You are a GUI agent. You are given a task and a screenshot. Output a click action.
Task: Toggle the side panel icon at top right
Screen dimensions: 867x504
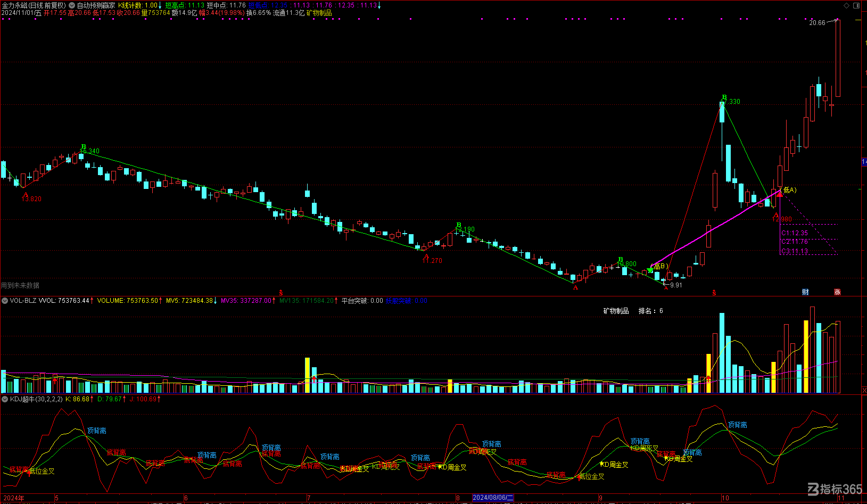pos(856,5)
